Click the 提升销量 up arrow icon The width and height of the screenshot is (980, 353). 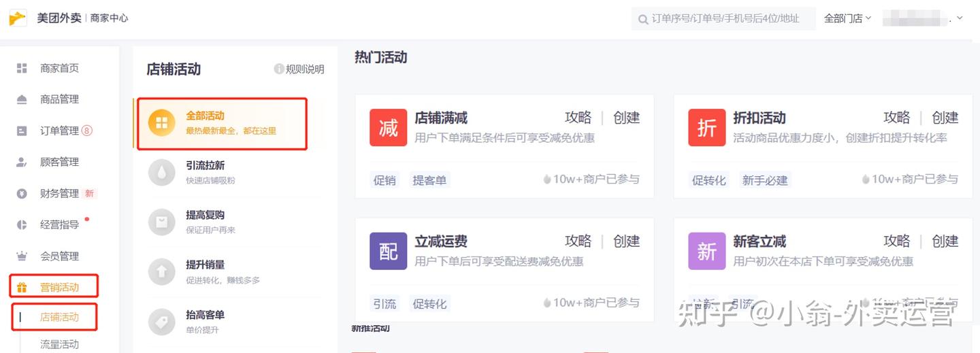coord(162,272)
